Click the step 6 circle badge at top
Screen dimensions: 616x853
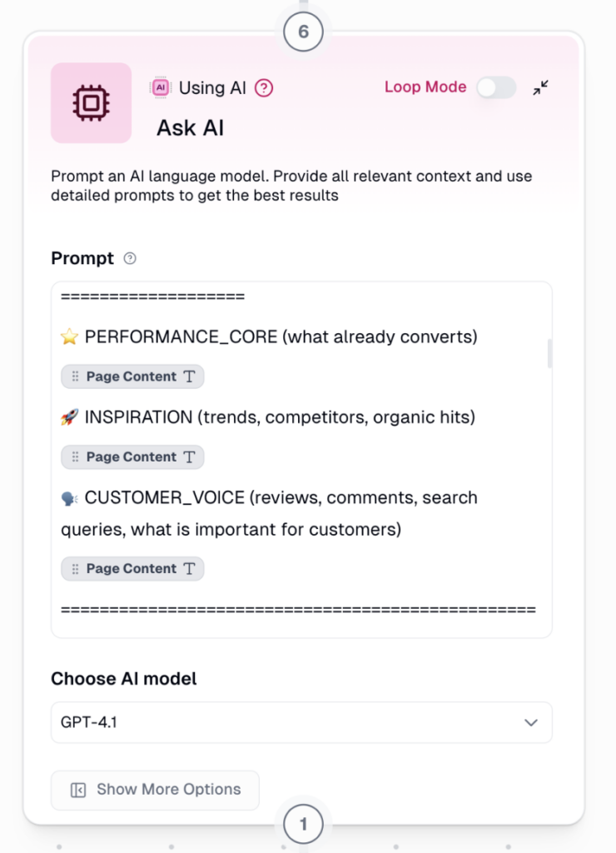click(303, 32)
